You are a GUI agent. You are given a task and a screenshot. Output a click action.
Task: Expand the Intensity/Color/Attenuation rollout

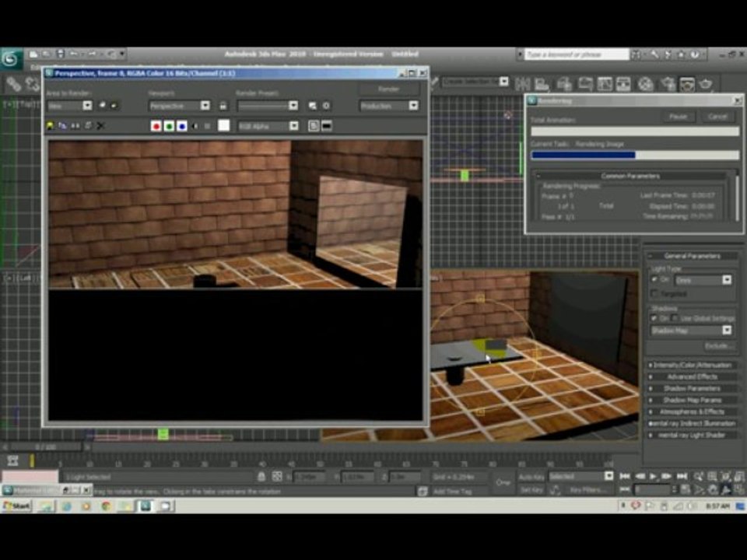(x=692, y=366)
